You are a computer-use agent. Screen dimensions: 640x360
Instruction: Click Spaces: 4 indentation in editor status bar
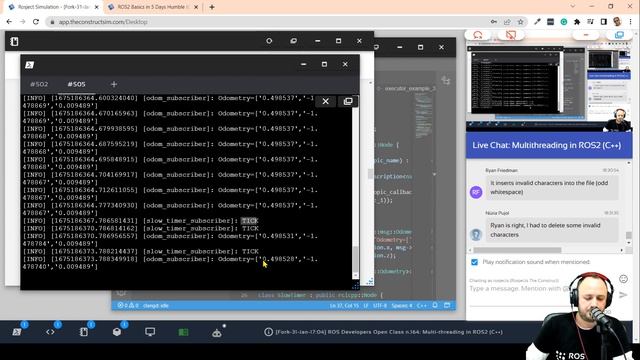[x=402, y=305]
